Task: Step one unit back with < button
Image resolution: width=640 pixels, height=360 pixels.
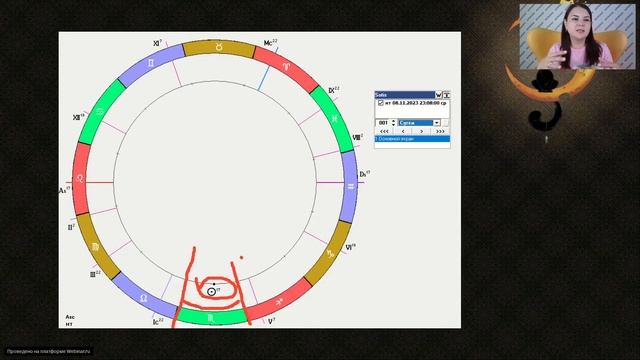Action: pyautogui.click(x=403, y=131)
